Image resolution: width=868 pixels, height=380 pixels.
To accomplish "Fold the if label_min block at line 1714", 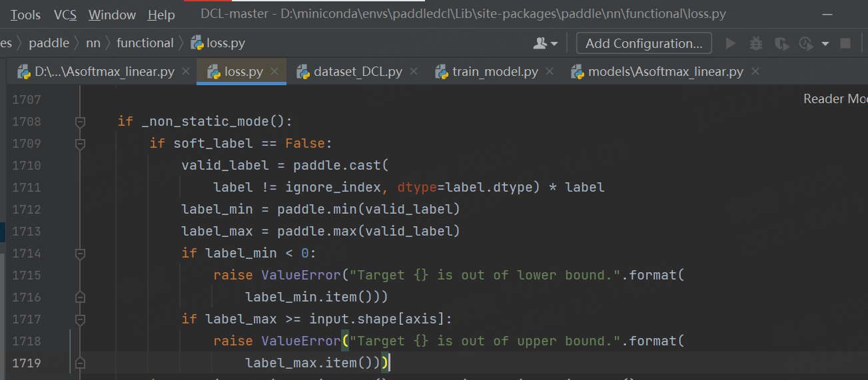I will coord(80,254).
